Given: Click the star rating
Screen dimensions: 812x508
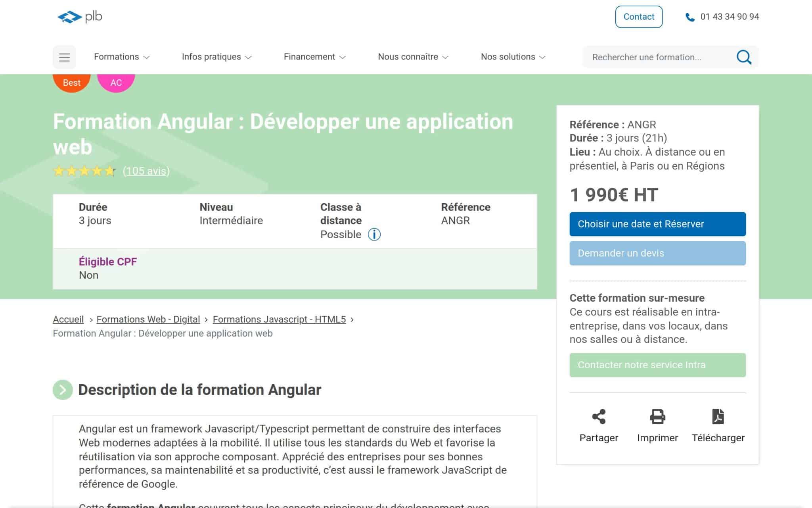Looking at the screenshot, I should (x=84, y=171).
